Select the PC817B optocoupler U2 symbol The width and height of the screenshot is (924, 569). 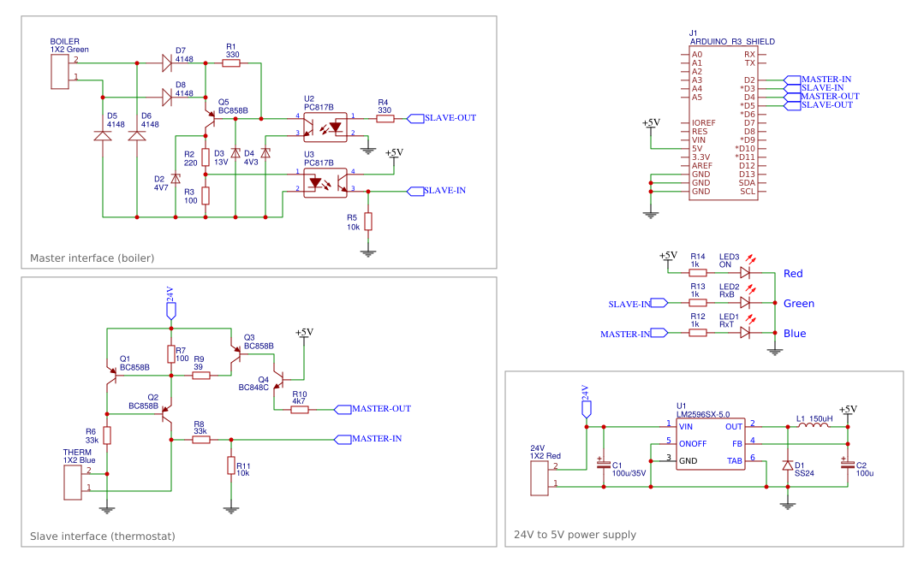click(325, 127)
